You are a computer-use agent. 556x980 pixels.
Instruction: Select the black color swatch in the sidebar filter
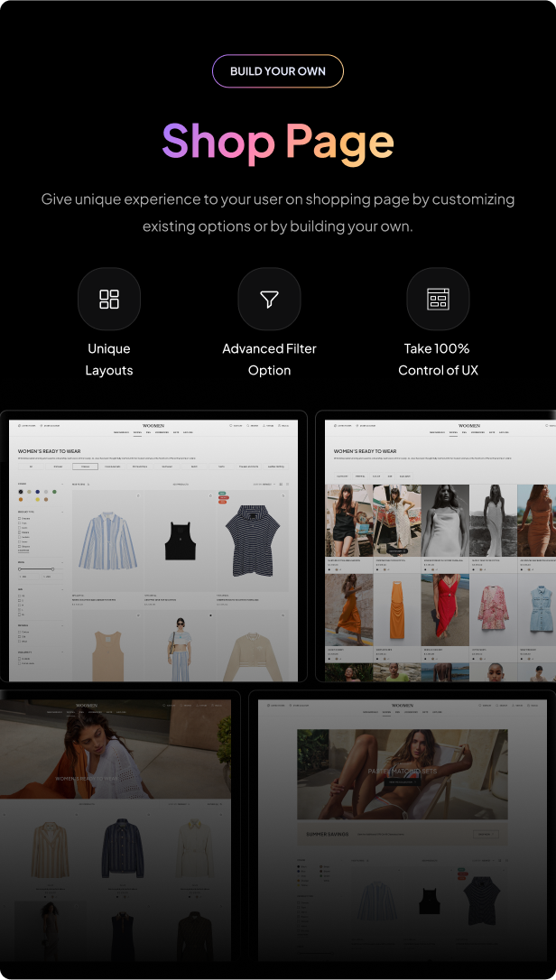(21, 492)
